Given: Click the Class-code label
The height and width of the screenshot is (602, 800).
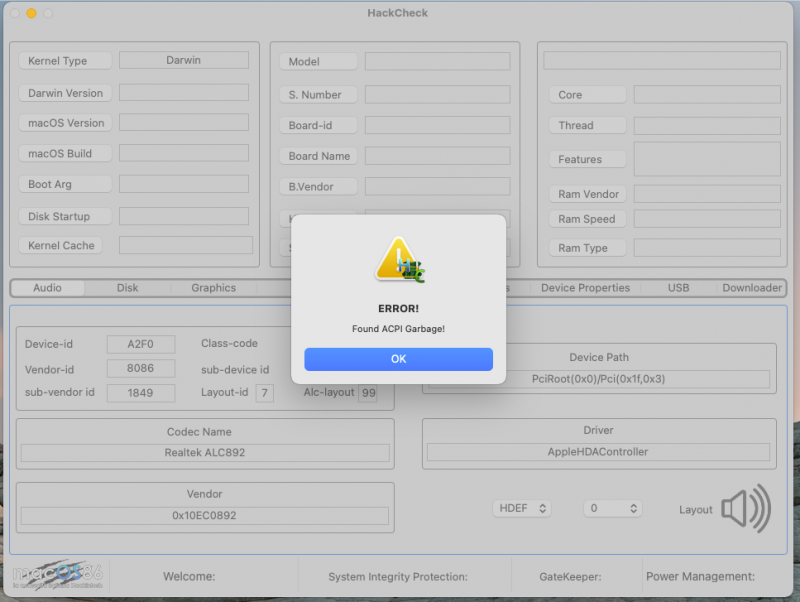Looking at the screenshot, I should pyautogui.click(x=229, y=343).
